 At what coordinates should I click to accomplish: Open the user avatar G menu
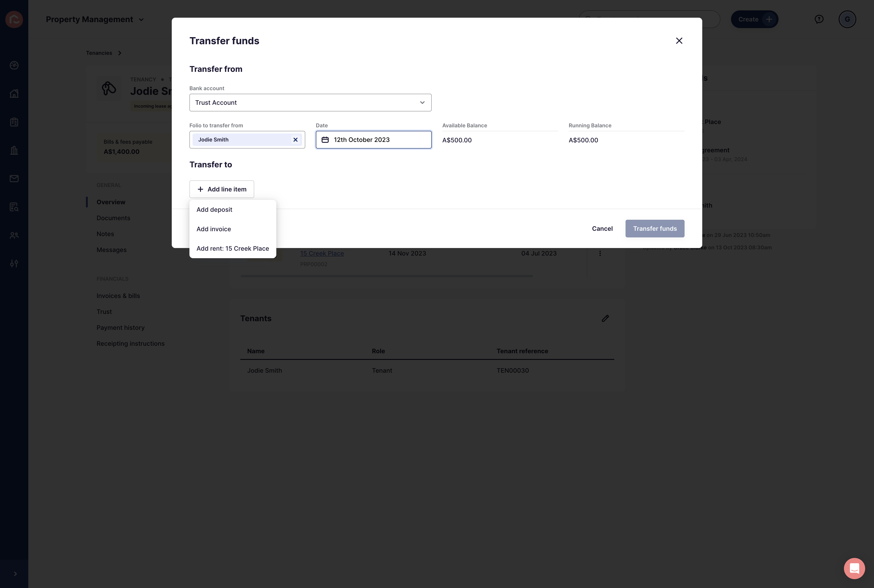point(847,19)
